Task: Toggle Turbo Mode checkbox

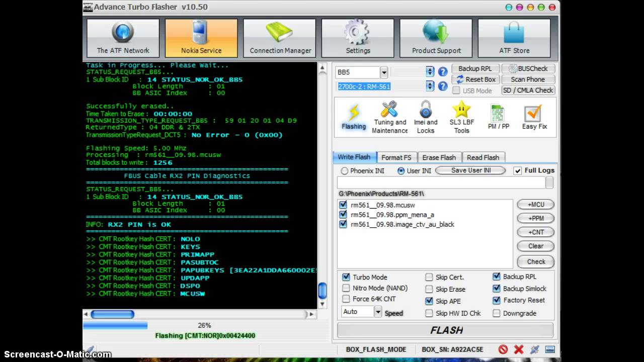Action: click(346, 277)
